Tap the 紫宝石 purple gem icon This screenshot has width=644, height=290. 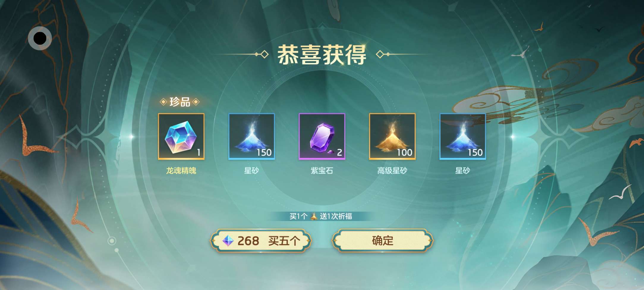coord(322,137)
